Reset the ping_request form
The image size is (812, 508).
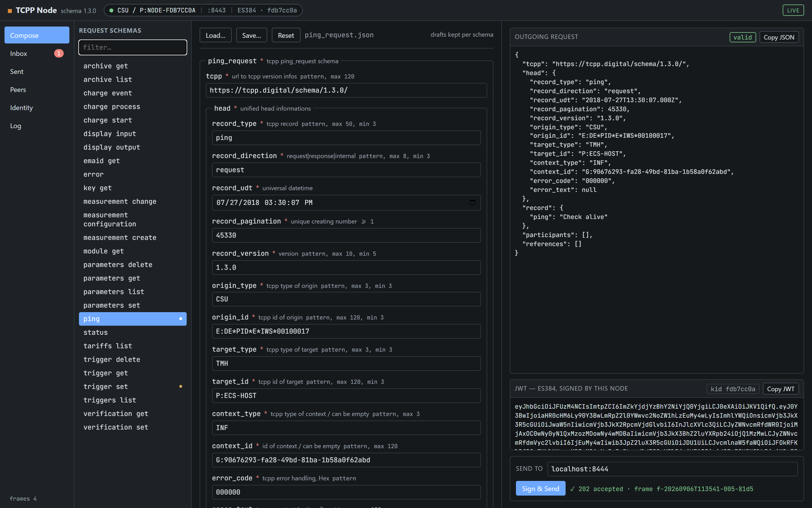tap(286, 35)
